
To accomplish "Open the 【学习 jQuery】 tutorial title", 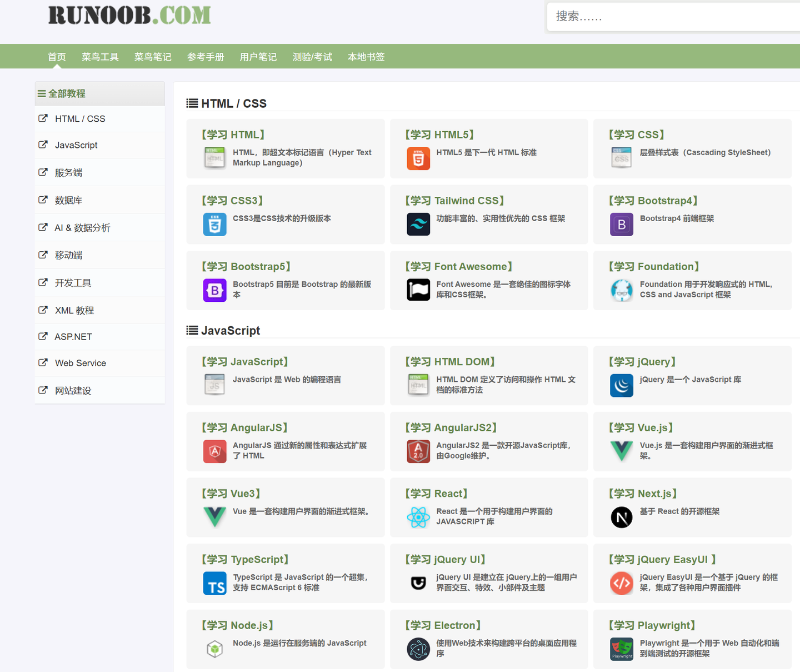I will click(642, 362).
